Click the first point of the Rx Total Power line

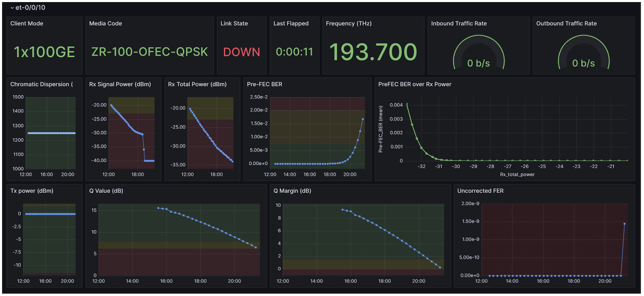pos(190,109)
